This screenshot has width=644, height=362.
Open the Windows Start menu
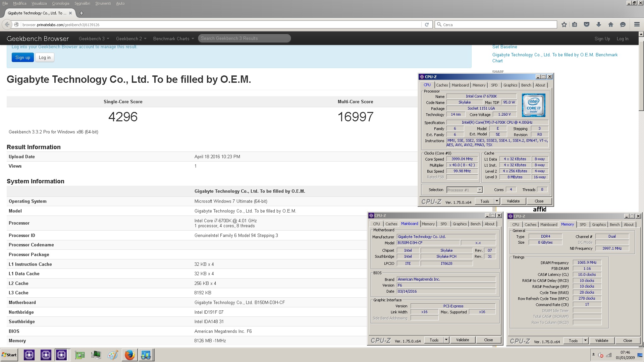[x=9, y=355]
